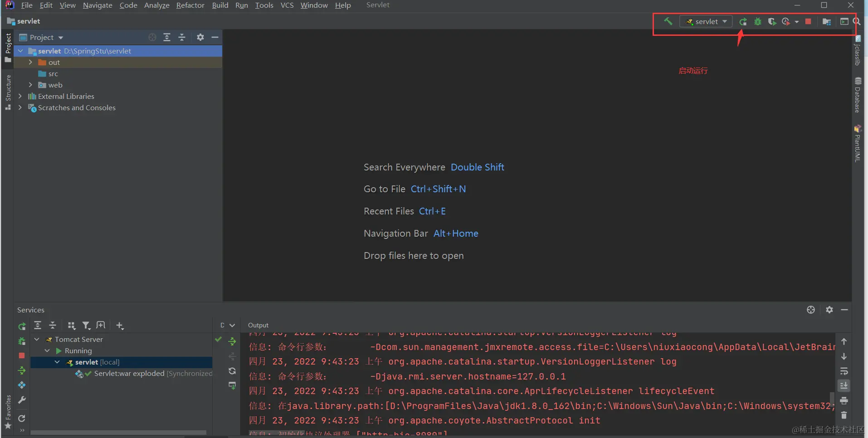The width and height of the screenshot is (868, 438).
Task: Click Update application refresh icon in Services
Action: pyautogui.click(x=22, y=418)
